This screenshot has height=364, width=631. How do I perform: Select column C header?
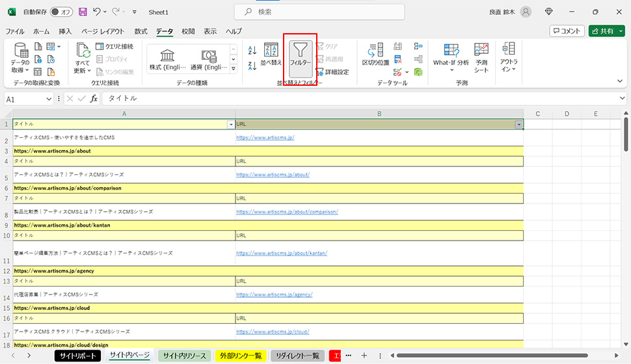(537, 114)
